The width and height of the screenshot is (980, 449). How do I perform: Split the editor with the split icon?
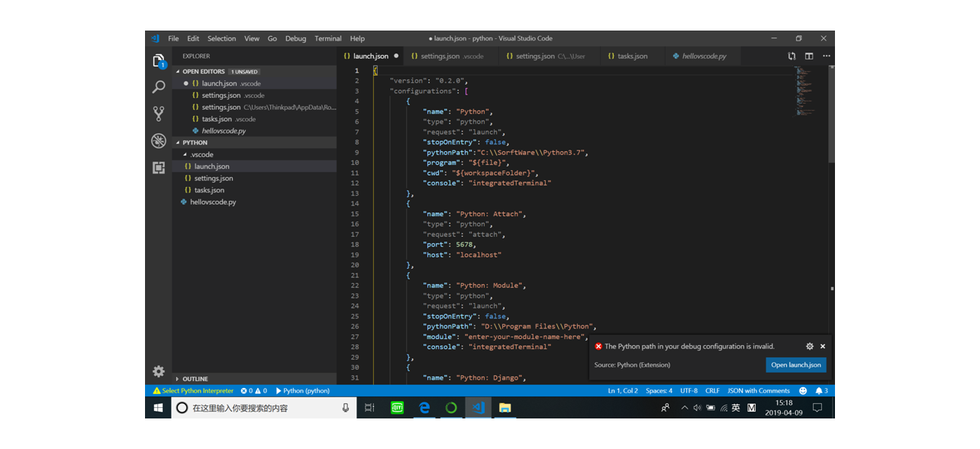point(809,56)
